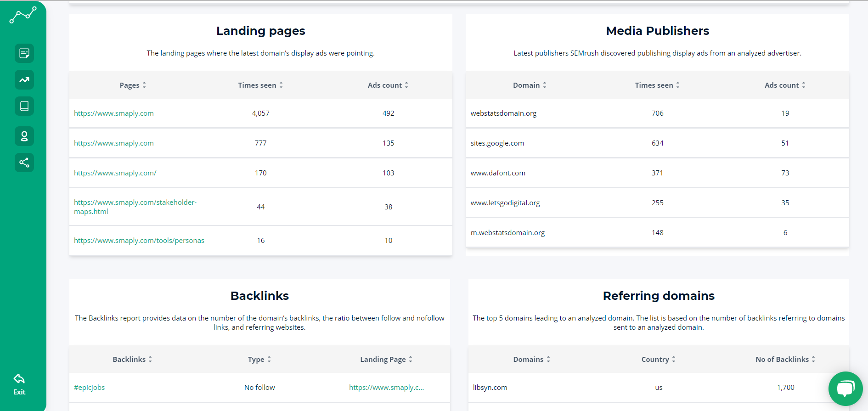Sort Landing pages by Times seen
The height and width of the screenshot is (411, 868).
pyautogui.click(x=260, y=85)
